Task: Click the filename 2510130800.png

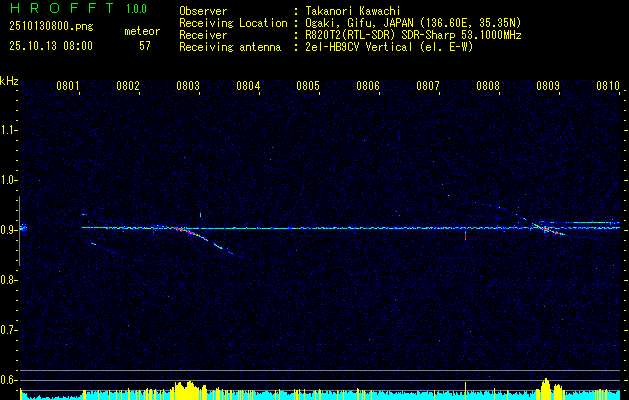Action: click(x=51, y=27)
